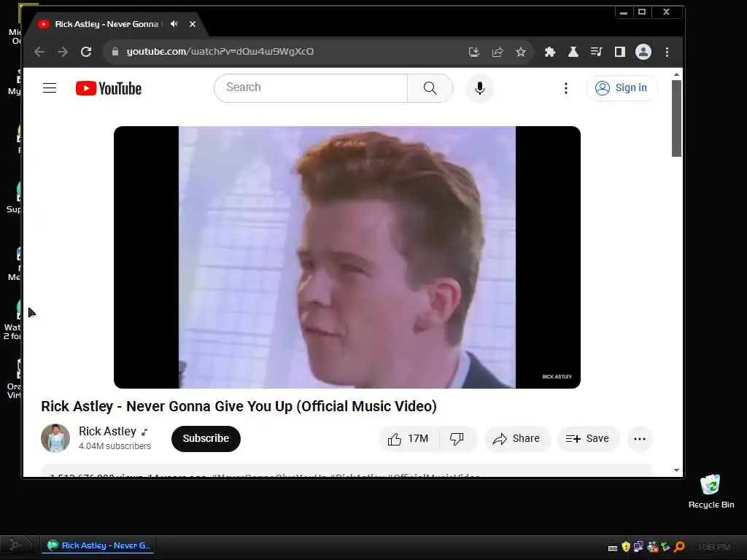The image size is (747, 560).
Task: Click the page scrollbar thumb
Action: coord(676,118)
